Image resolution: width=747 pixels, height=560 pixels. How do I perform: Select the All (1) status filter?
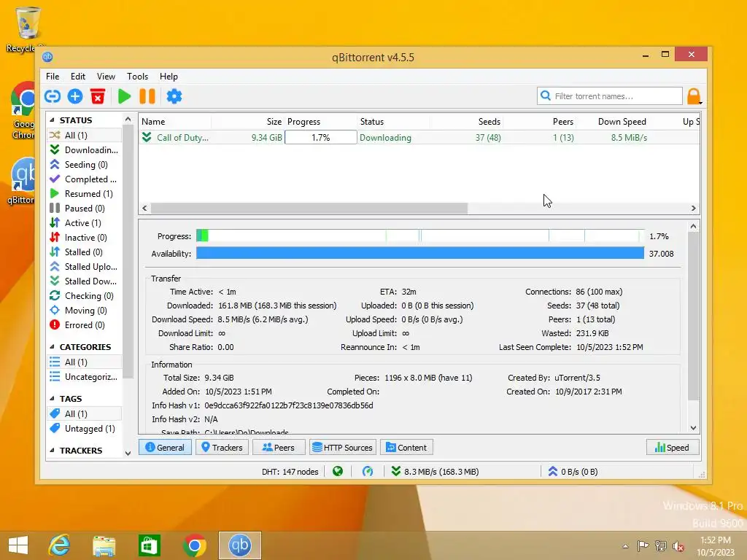point(85,135)
